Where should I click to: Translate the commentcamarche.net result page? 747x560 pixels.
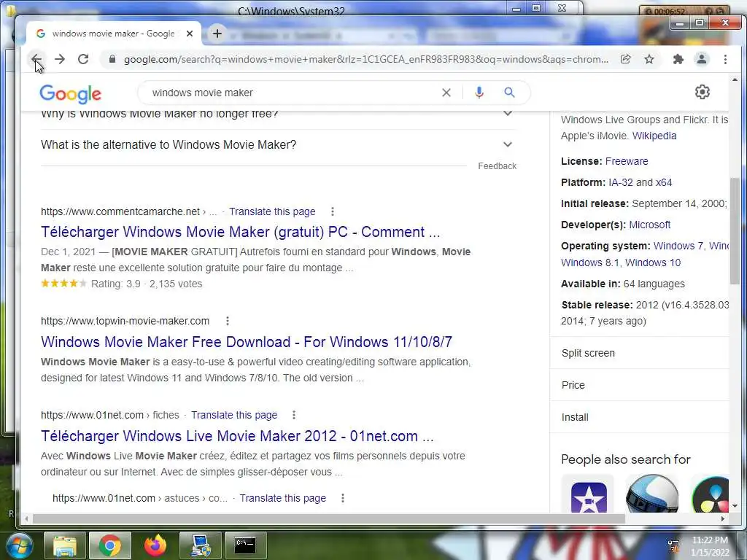click(x=272, y=211)
